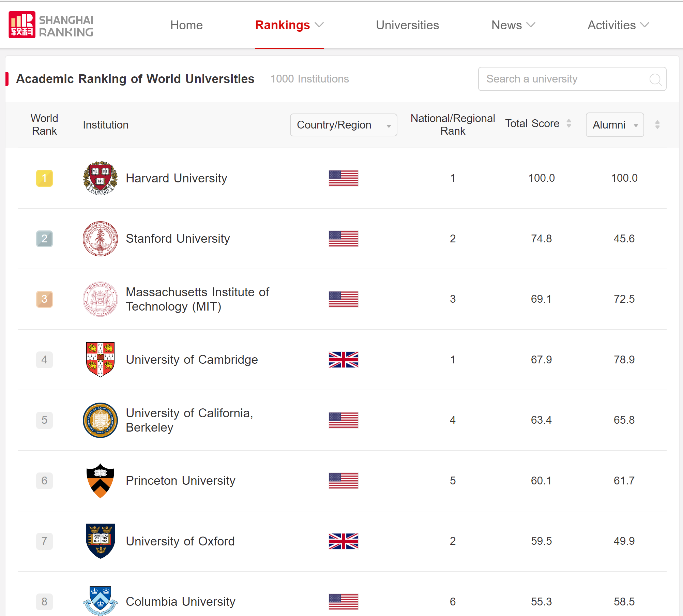This screenshot has height=616, width=683.
Task: Open the Alumni indicator dropdown
Action: click(x=614, y=125)
